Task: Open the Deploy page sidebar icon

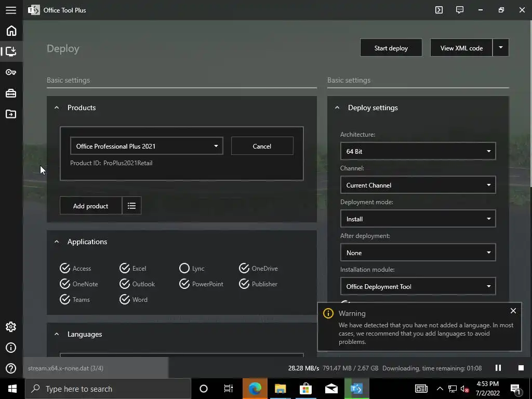Action: point(11,51)
